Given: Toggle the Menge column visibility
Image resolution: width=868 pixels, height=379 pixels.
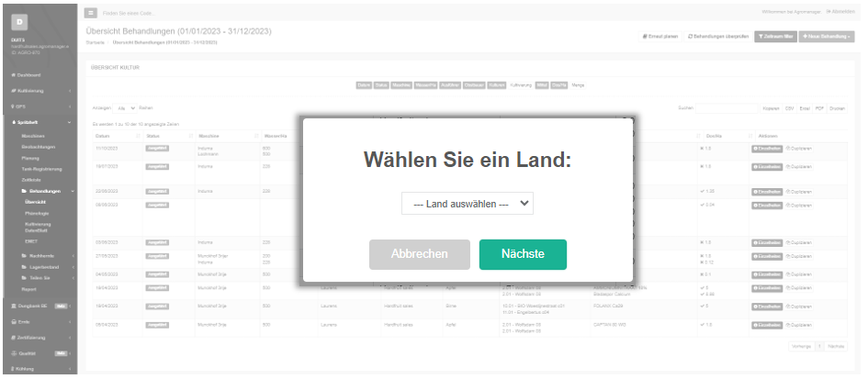Looking at the screenshot, I should 578,85.
